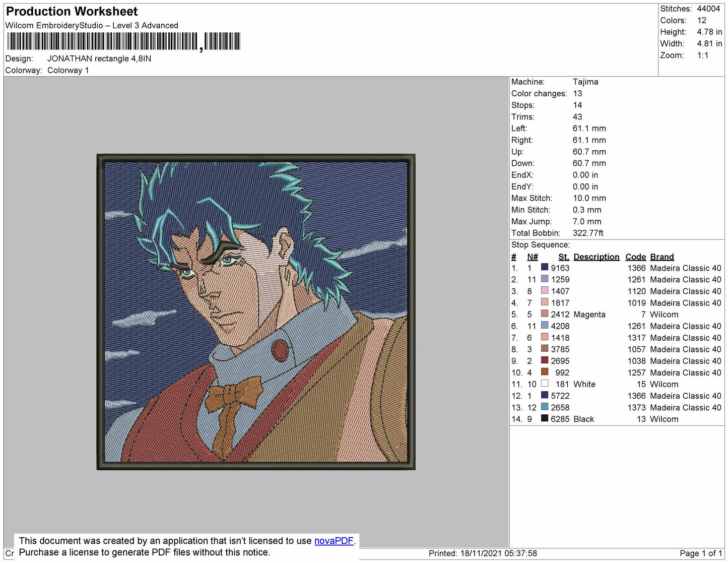Click the Black swatch in row 14
728x563 pixels.
coord(545,419)
